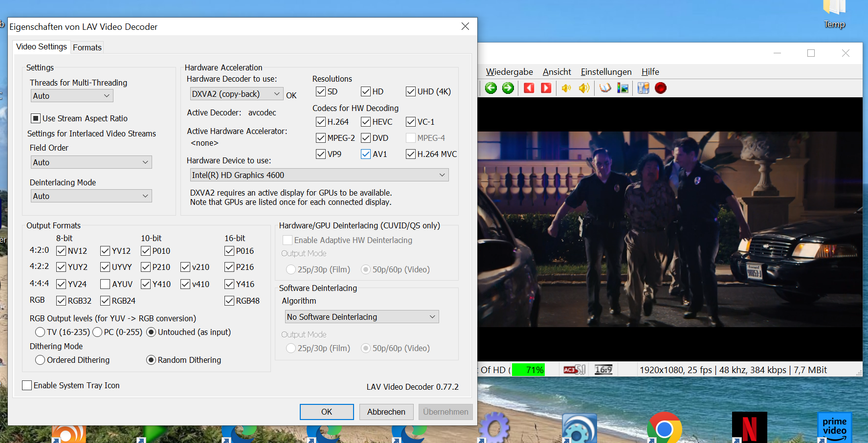Click the wrench tools icon in player toolbar

tap(644, 88)
